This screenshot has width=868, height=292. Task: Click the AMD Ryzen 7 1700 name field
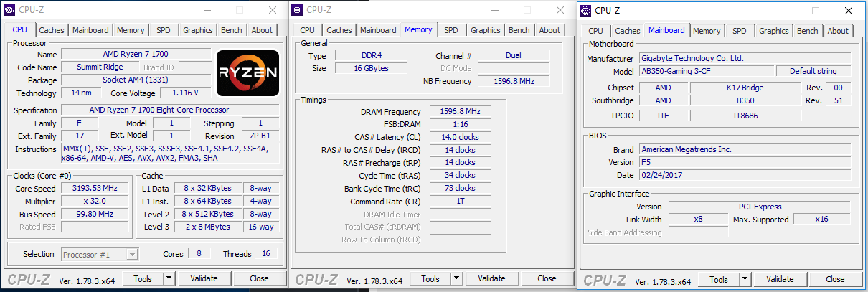tap(136, 55)
